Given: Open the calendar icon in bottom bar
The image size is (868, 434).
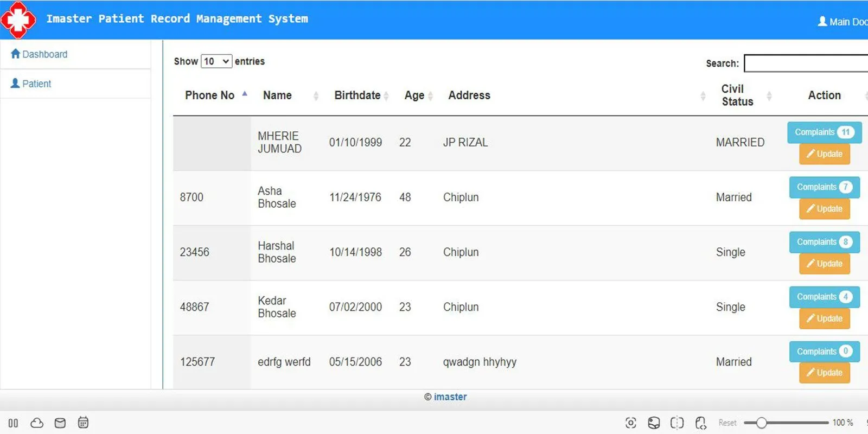Looking at the screenshot, I should 83,423.
